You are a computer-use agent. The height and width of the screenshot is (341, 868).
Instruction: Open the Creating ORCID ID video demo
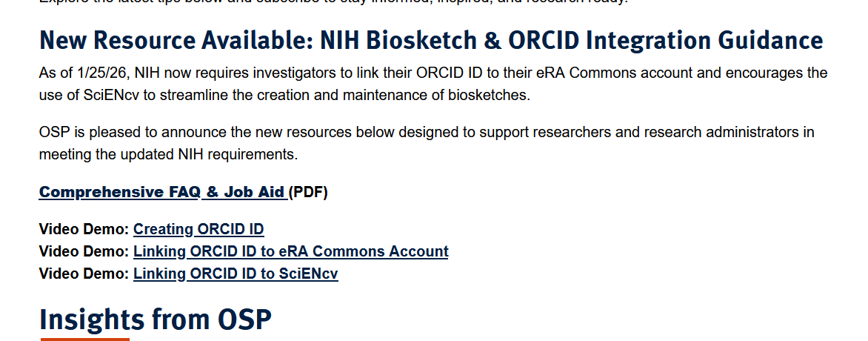coord(198,229)
